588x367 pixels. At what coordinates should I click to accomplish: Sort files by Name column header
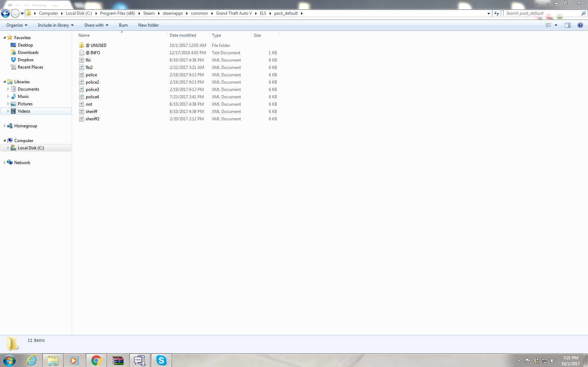pos(121,35)
